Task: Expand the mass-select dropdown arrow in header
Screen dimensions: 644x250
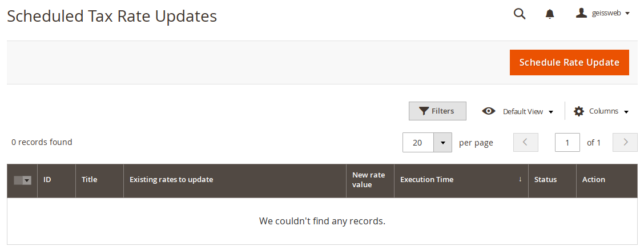Action: tap(27, 180)
